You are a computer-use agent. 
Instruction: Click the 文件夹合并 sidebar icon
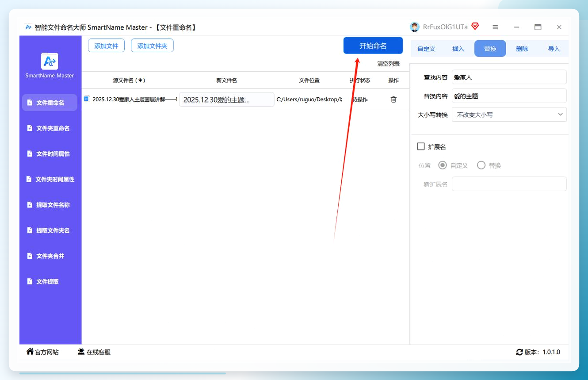pyautogui.click(x=30, y=256)
